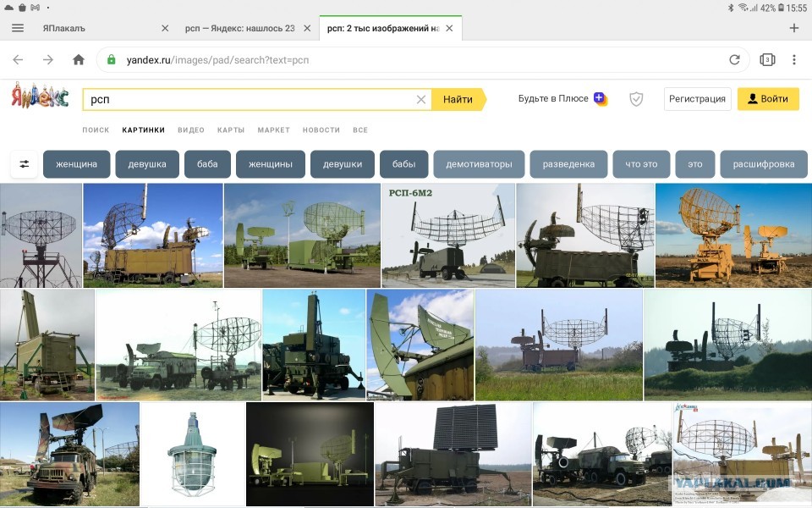Click the Yandex logo
The width and height of the screenshot is (812, 508).
click(x=40, y=96)
